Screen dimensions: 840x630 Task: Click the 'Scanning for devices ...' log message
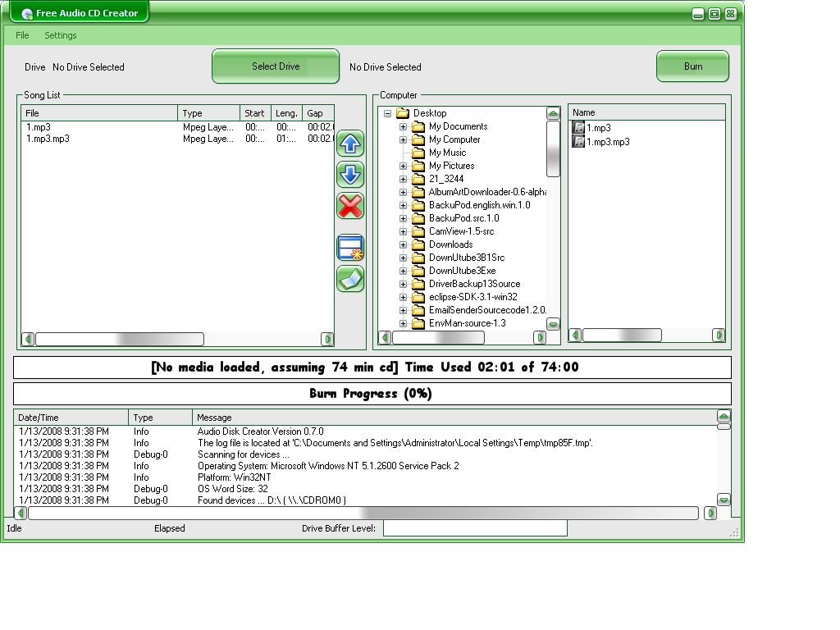[243, 454]
